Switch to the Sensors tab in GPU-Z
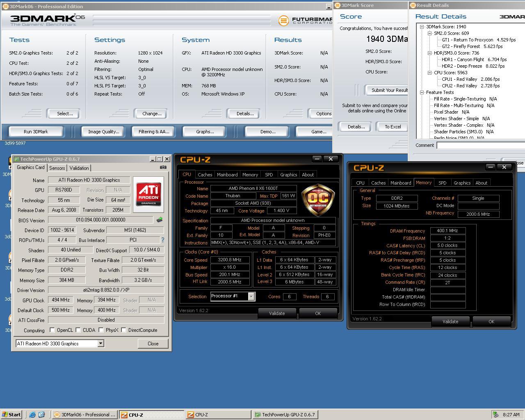 pos(57,168)
